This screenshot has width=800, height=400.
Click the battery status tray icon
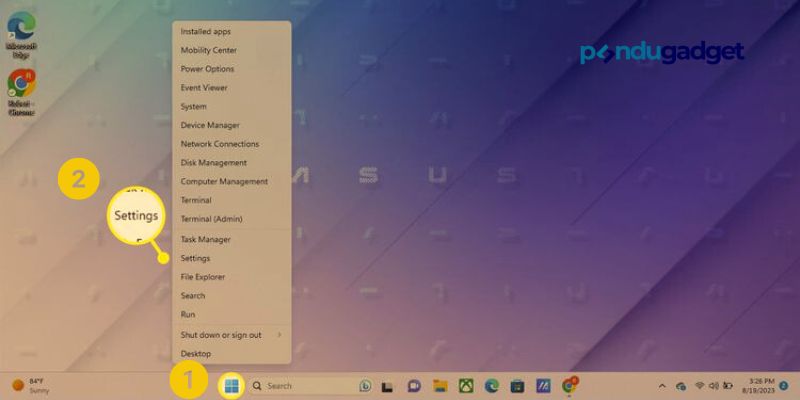coord(728,386)
